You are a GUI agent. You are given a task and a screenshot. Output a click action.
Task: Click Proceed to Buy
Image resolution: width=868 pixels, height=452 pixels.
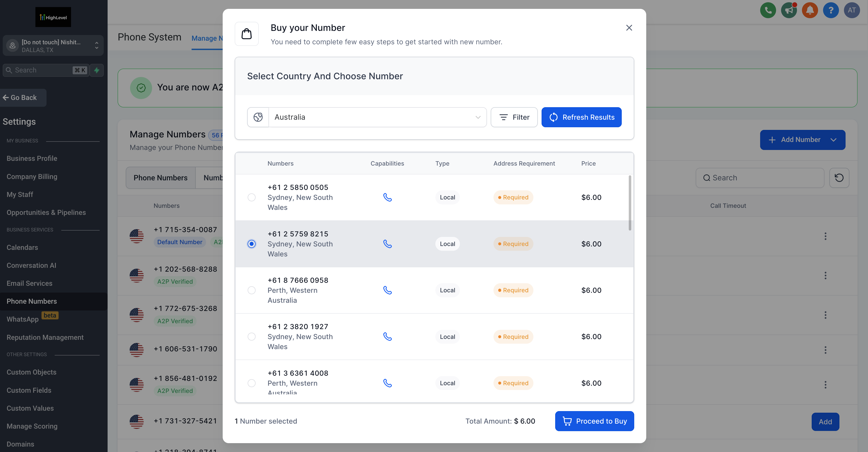point(594,421)
